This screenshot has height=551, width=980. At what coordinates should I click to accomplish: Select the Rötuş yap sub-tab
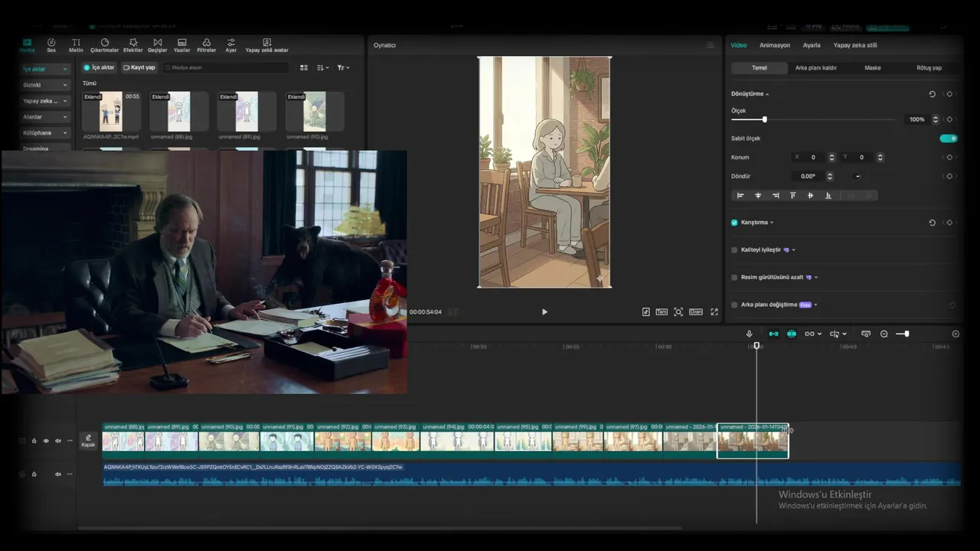coord(929,67)
